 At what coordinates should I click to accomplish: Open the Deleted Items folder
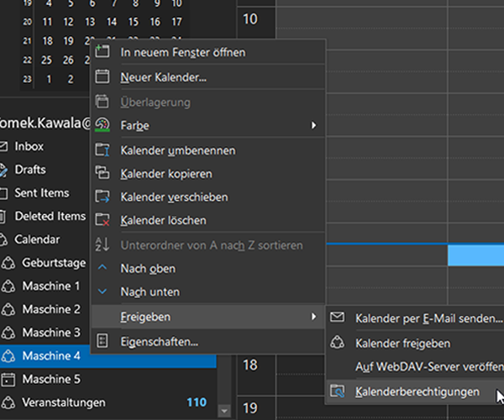[x=50, y=216]
